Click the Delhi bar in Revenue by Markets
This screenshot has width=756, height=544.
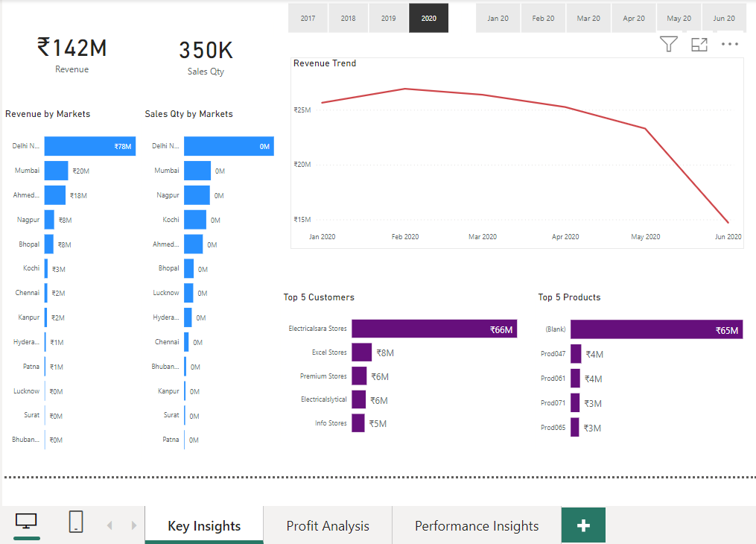(89, 146)
